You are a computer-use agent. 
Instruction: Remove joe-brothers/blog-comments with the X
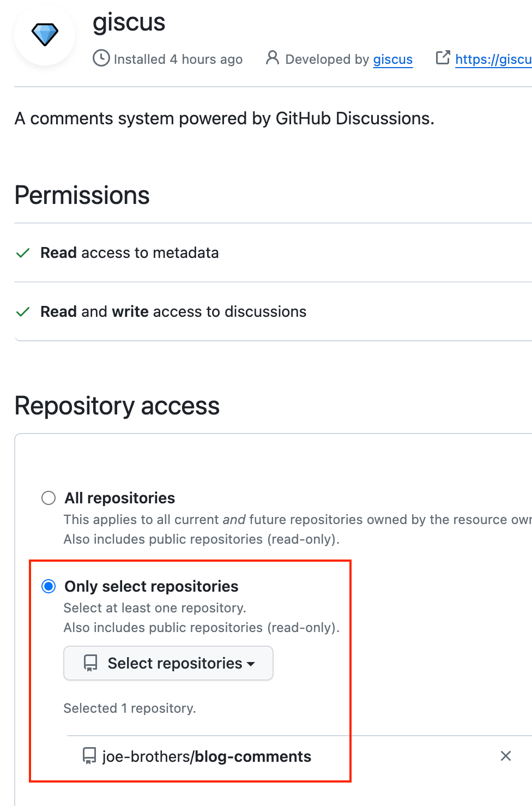click(x=506, y=756)
